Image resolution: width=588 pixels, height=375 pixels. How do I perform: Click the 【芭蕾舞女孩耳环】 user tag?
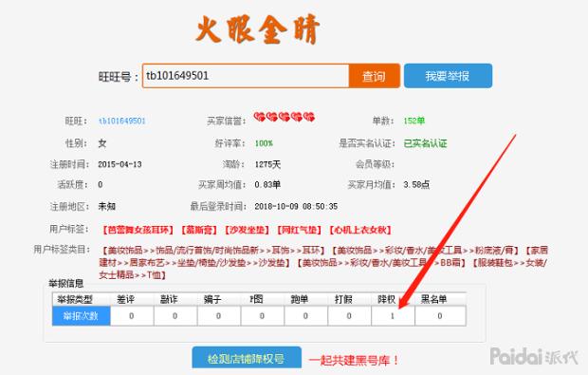point(138,230)
